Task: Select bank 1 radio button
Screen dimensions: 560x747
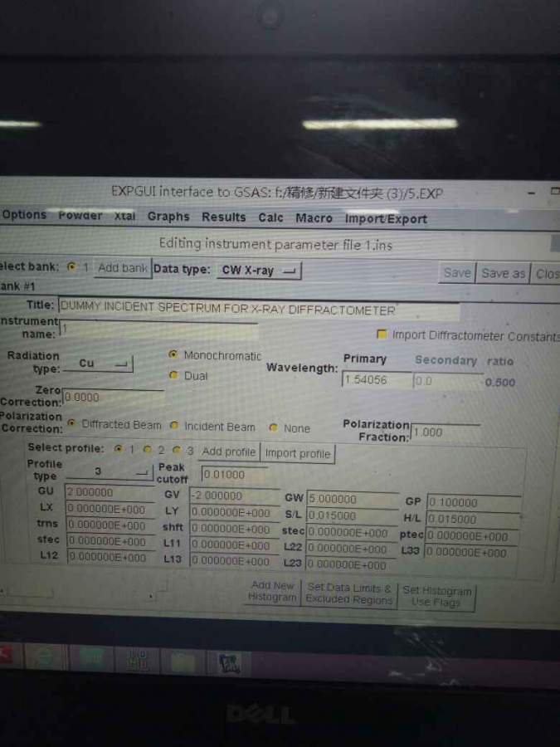Action: [x=72, y=266]
